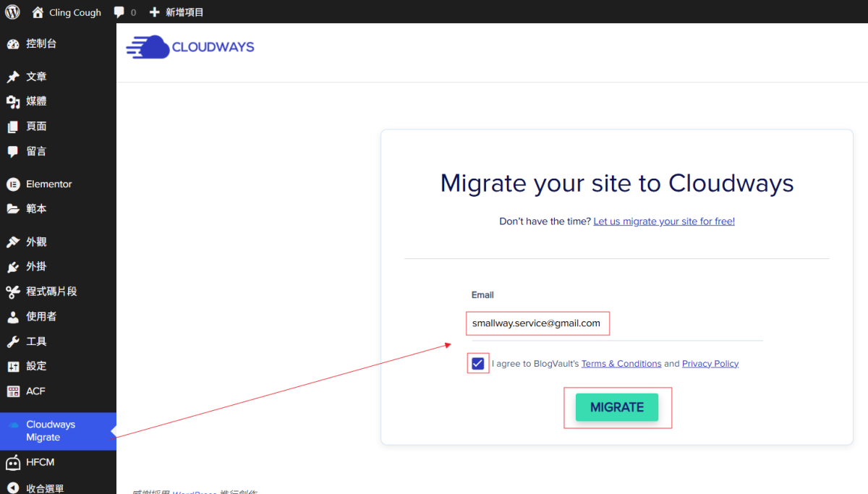Click the WordPress logo icon
Screen dimensions: 868x494
click(x=12, y=12)
